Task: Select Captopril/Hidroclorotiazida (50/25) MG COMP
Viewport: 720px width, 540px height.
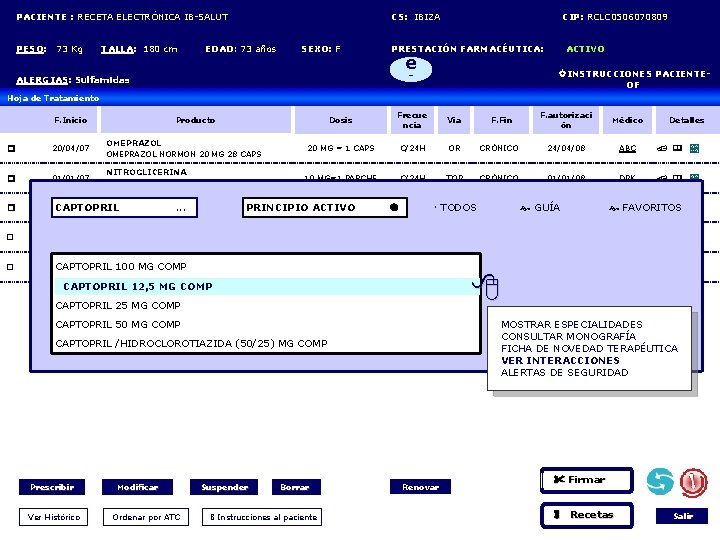Action: coord(191,343)
